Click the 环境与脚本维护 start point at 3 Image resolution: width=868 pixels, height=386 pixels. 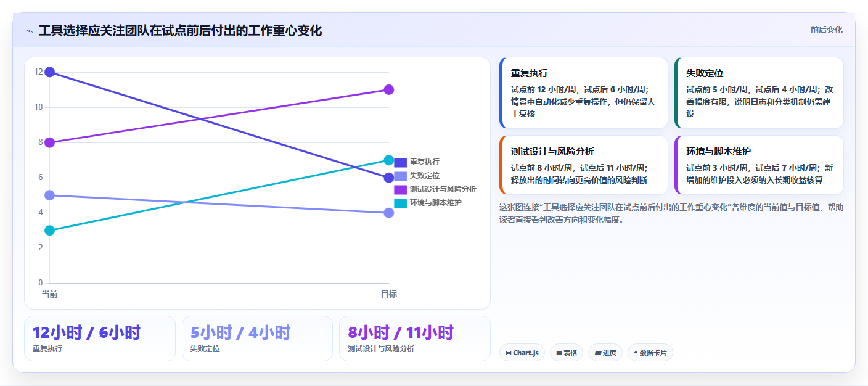[50, 231]
